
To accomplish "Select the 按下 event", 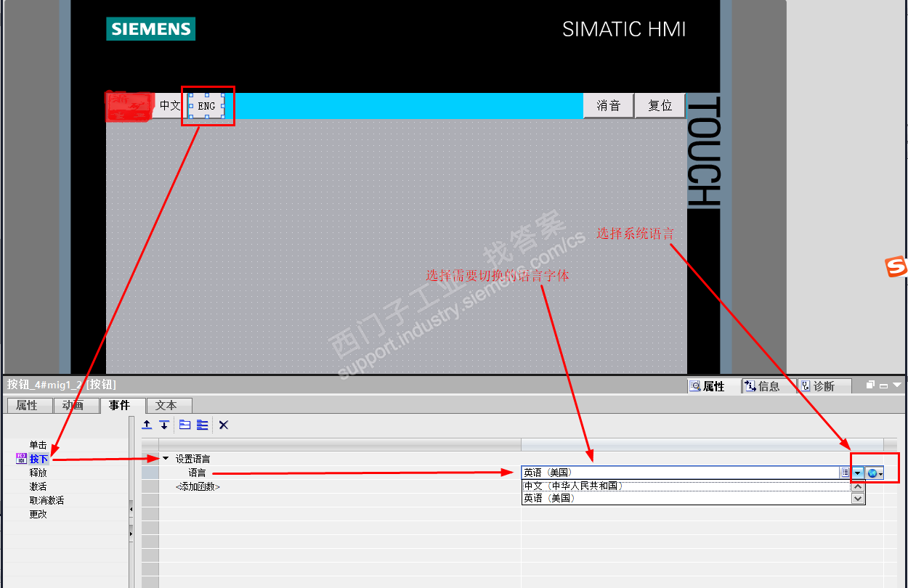I will (x=38, y=459).
